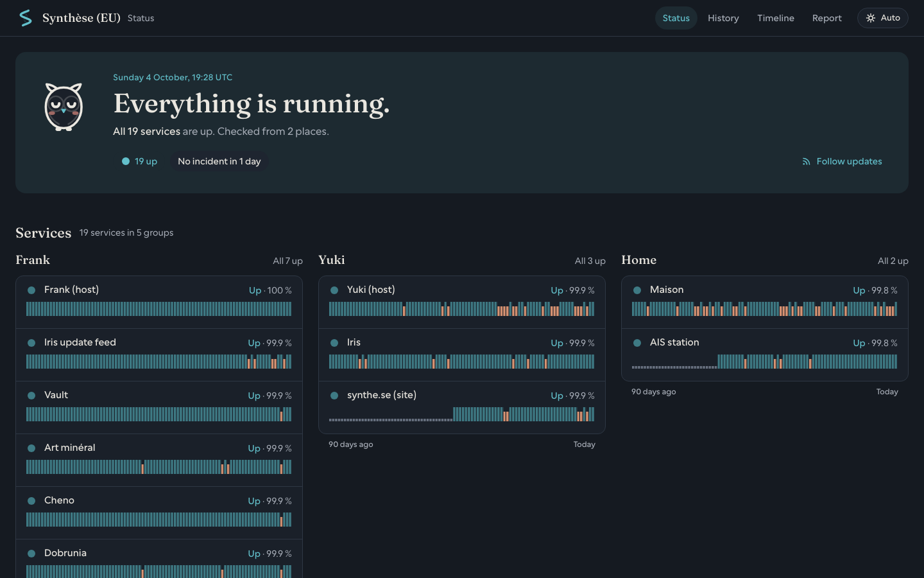Click the 19 services in 5 groups text
Image resolution: width=924 pixels, height=578 pixels.
tap(126, 232)
